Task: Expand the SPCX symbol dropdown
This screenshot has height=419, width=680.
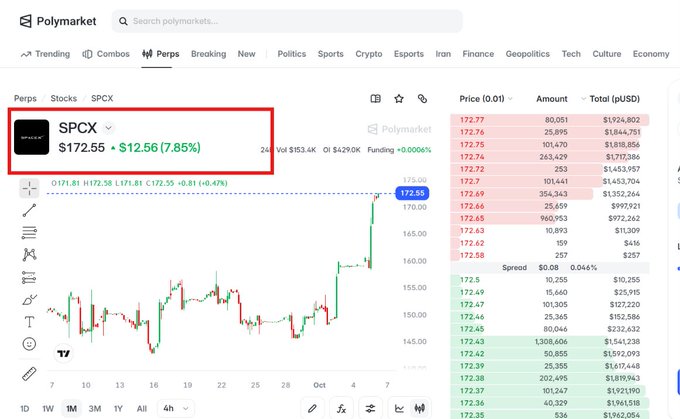Action: pos(108,128)
